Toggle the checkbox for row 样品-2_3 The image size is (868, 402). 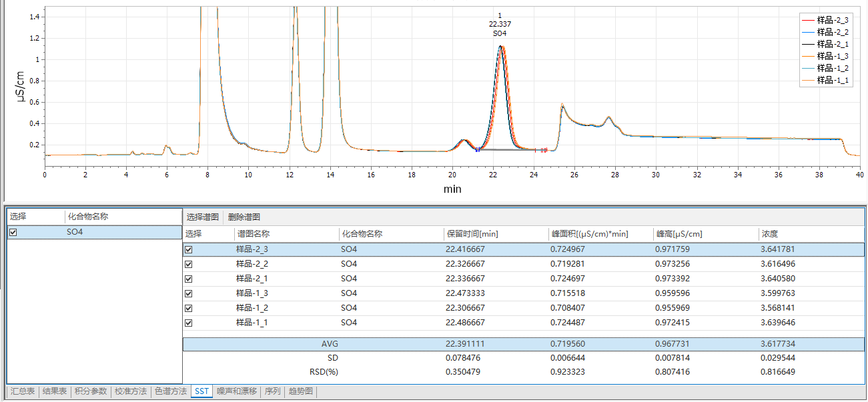pos(189,249)
